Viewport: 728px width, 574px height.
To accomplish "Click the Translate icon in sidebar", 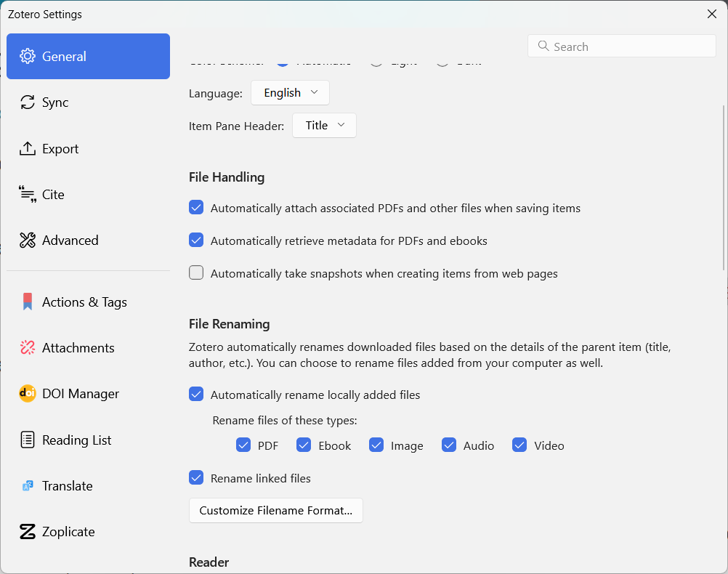I will [x=28, y=486].
